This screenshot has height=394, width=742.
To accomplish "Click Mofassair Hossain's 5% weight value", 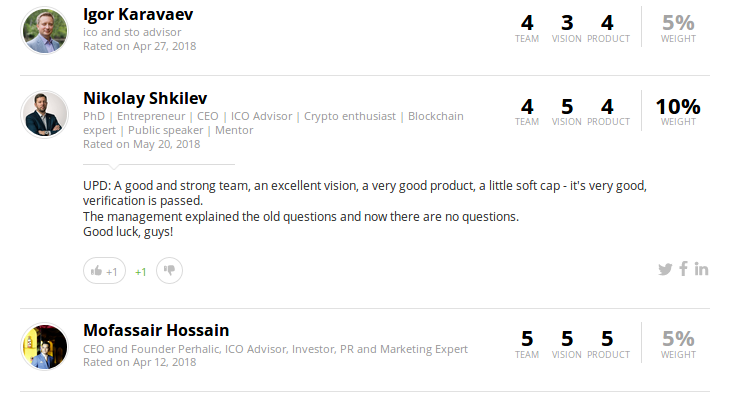I will 678,339.
